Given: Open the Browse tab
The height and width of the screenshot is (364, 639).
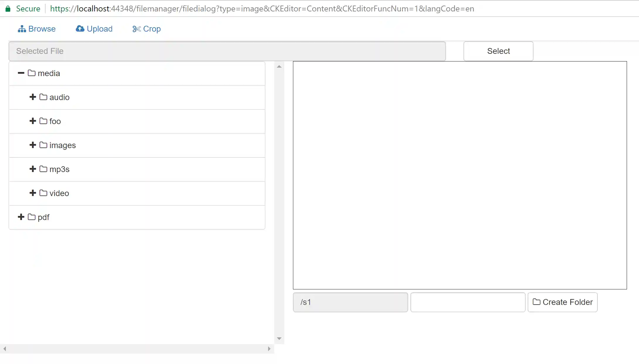Looking at the screenshot, I should click(x=37, y=28).
